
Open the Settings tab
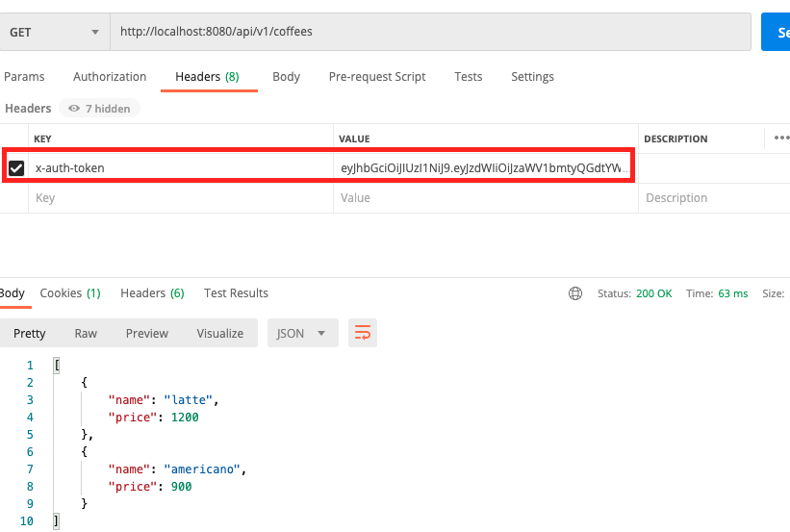pos(532,77)
